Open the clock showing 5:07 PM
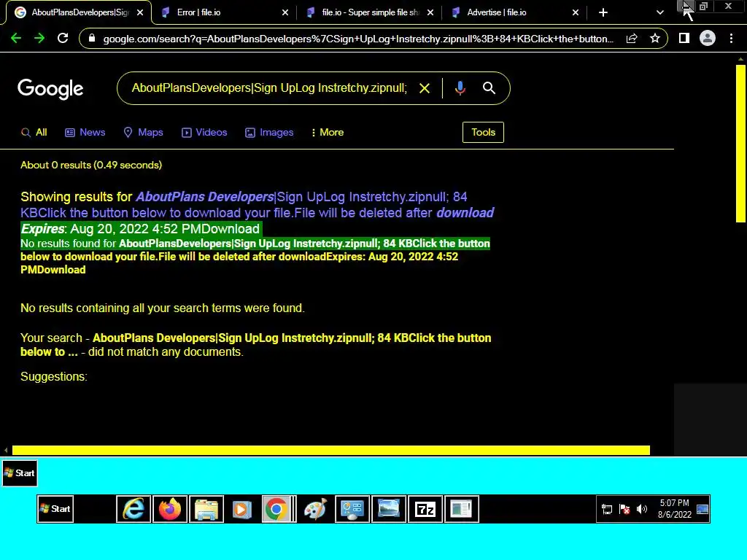 [674, 508]
